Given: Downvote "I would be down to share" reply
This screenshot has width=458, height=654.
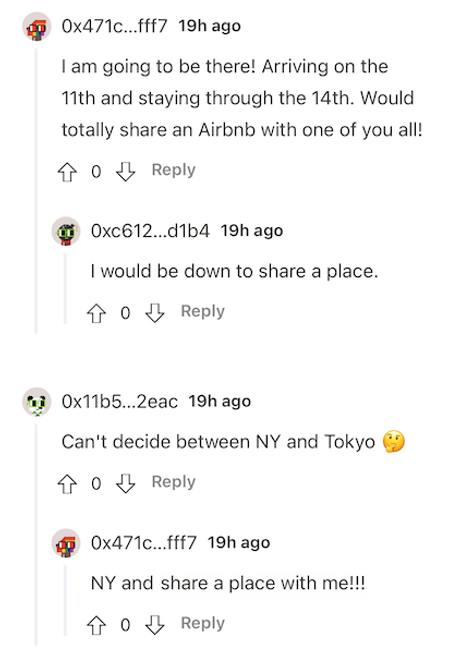Looking at the screenshot, I should coord(154,313).
